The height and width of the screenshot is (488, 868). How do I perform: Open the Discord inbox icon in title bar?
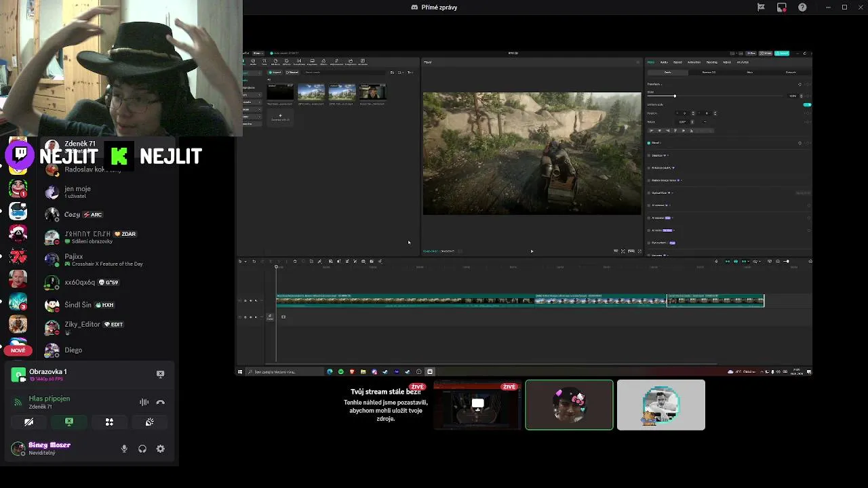click(x=782, y=7)
